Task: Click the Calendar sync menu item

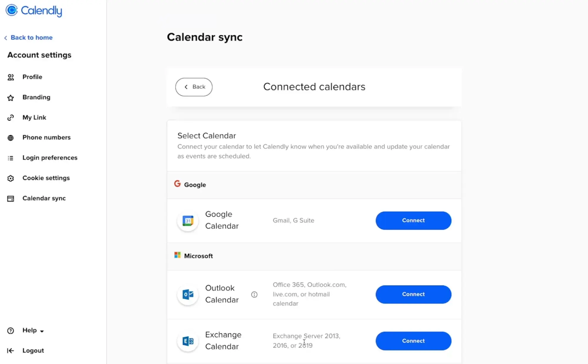Action: [x=44, y=198]
